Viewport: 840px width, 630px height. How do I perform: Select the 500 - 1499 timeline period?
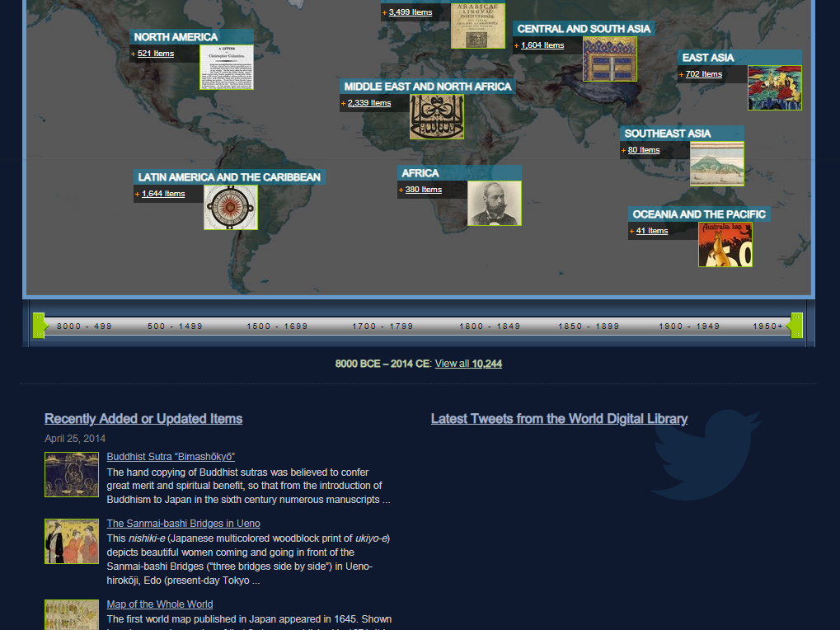tap(175, 327)
